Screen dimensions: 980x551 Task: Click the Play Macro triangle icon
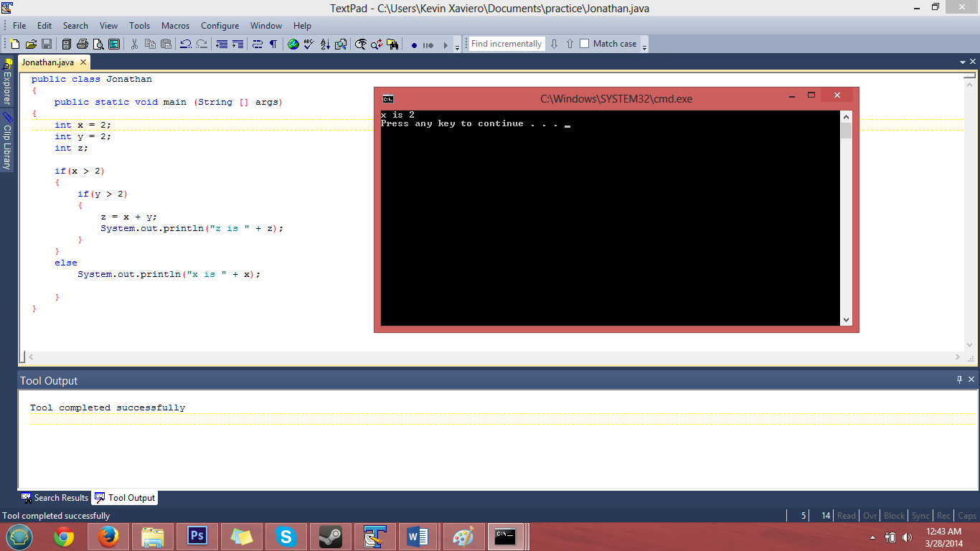(446, 45)
